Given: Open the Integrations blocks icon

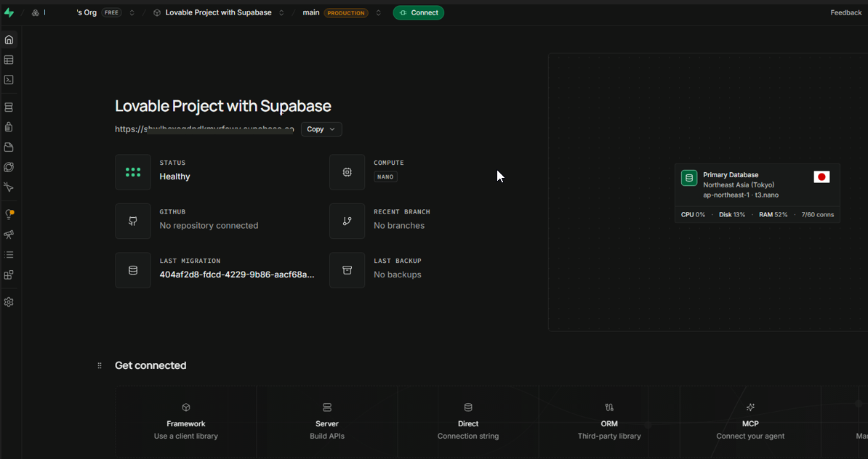Looking at the screenshot, I should click(x=9, y=275).
